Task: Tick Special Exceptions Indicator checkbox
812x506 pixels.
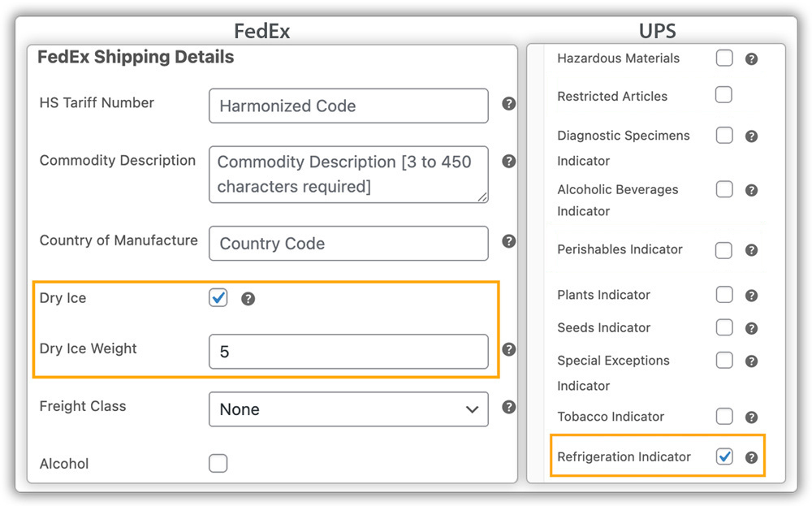Action: click(x=724, y=360)
